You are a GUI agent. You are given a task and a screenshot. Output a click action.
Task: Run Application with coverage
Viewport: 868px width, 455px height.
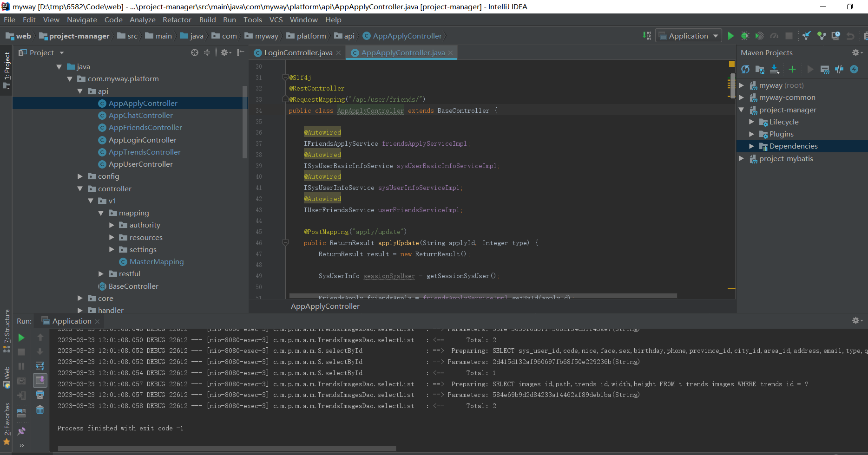(759, 36)
